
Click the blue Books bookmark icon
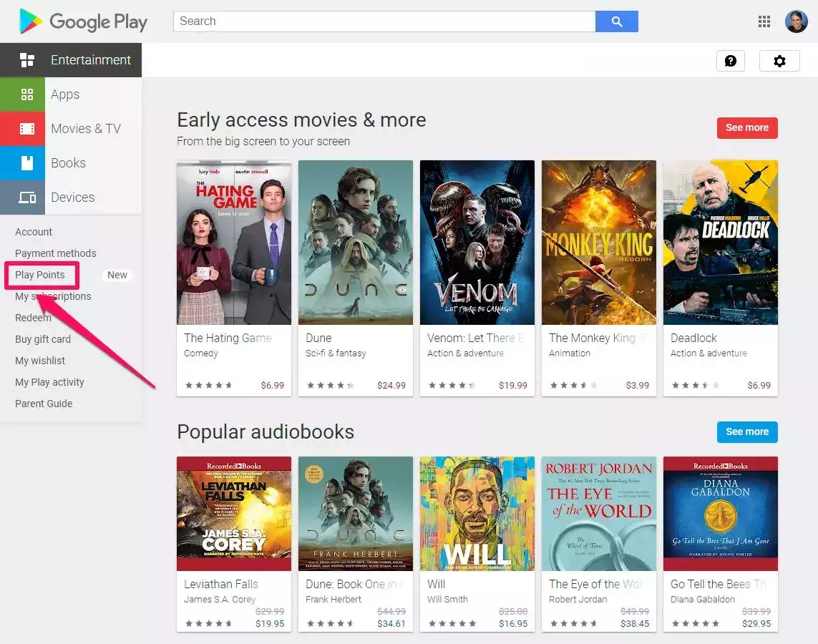tap(26, 163)
